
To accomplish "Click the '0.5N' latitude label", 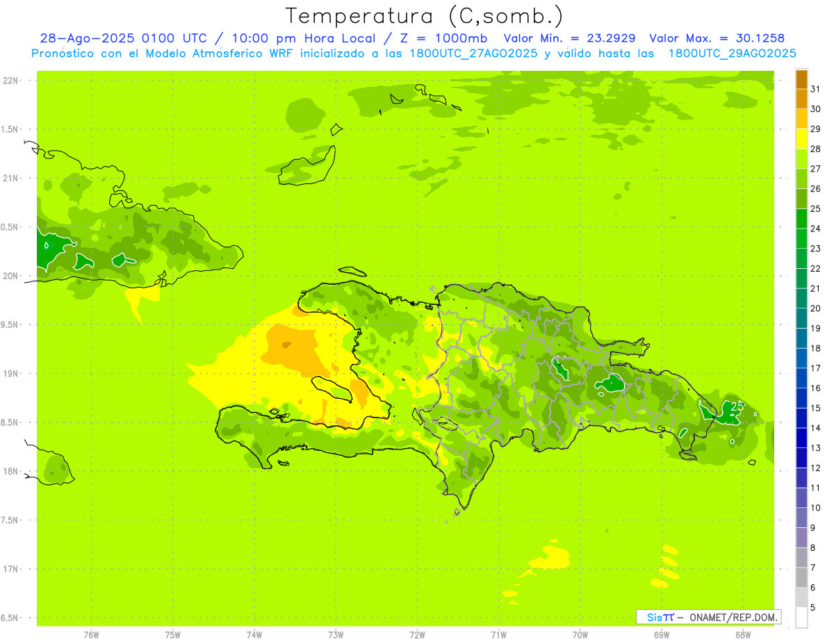I will click(10, 227).
